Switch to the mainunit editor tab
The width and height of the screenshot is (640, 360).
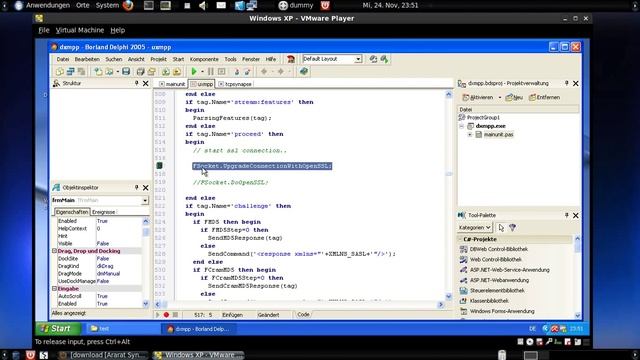pos(172,84)
